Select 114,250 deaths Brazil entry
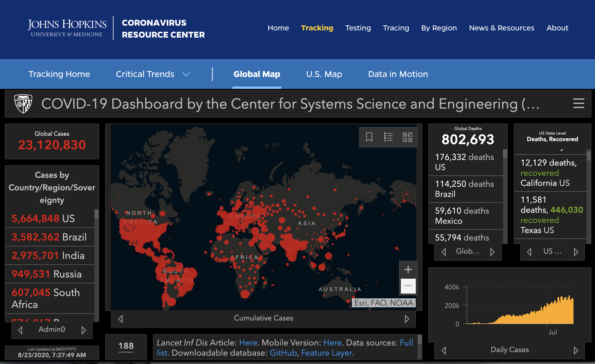The height and width of the screenshot is (364, 595). (466, 189)
